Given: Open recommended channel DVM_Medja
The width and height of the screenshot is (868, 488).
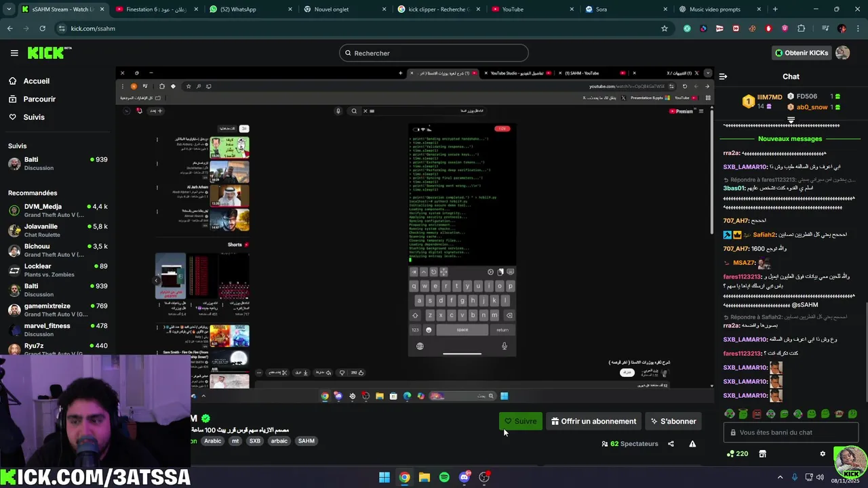Looking at the screenshot, I should (58, 210).
